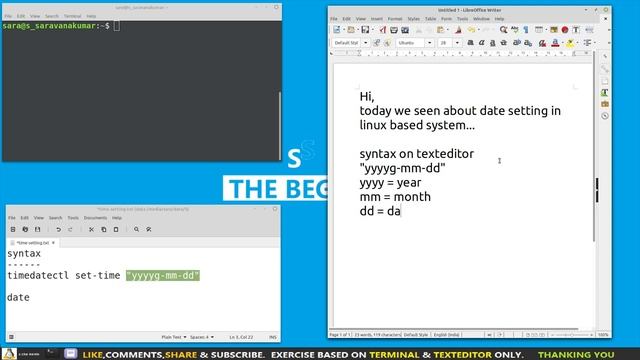640x360 pixels.
Task: Click the Spelling check icon in Writer
Action: click(x=515, y=30)
